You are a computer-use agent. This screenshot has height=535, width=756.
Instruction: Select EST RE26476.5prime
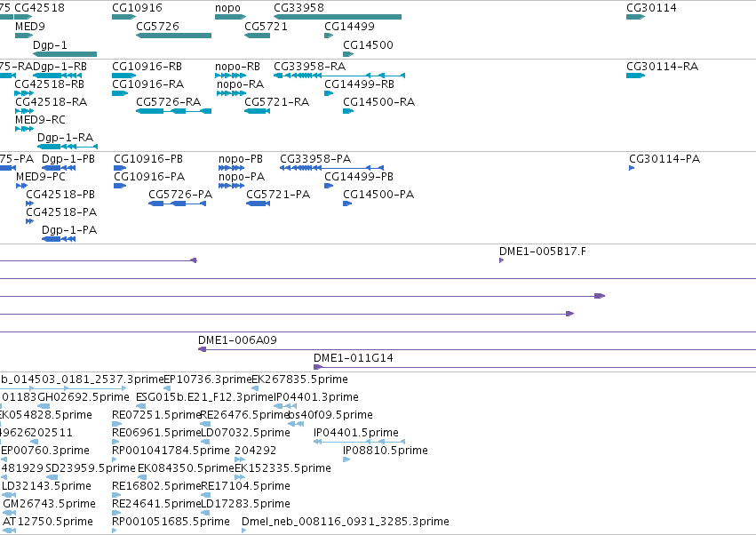(x=205, y=424)
